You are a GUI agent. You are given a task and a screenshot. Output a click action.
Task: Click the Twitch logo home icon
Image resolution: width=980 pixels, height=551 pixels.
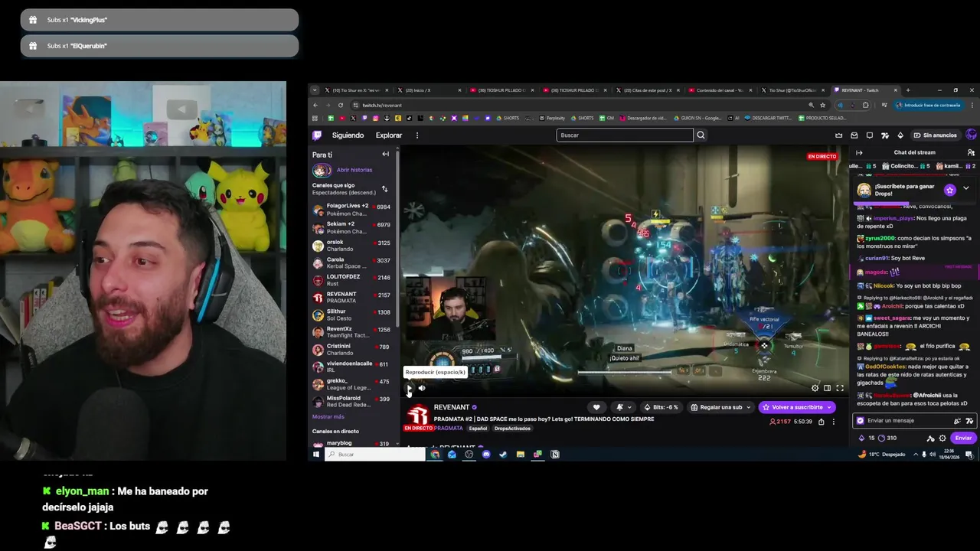pyautogui.click(x=317, y=135)
